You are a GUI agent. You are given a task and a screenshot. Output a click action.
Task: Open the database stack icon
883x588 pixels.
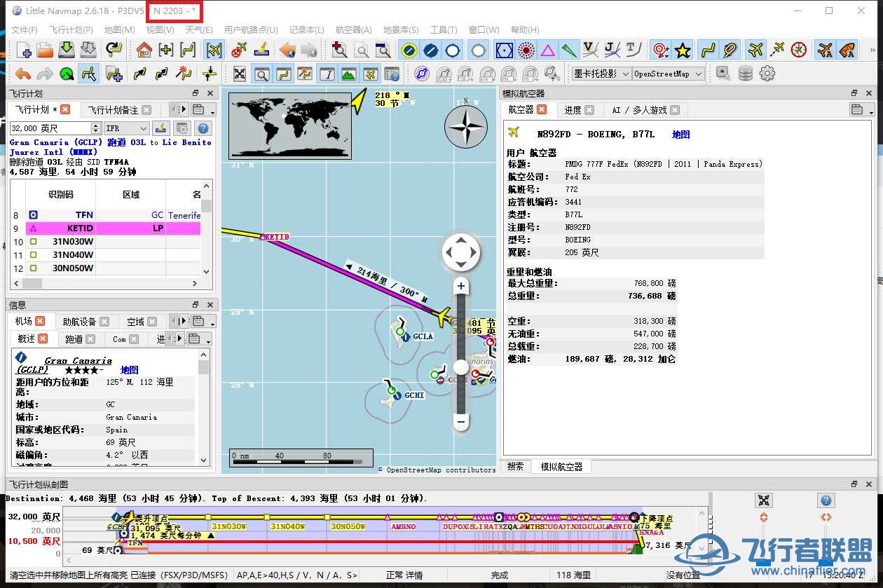[746, 74]
